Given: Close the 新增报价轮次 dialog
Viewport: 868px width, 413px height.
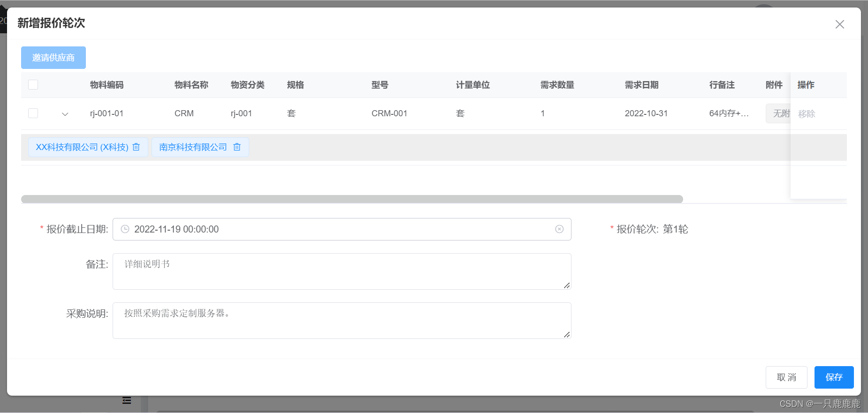Looking at the screenshot, I should 840,24.
